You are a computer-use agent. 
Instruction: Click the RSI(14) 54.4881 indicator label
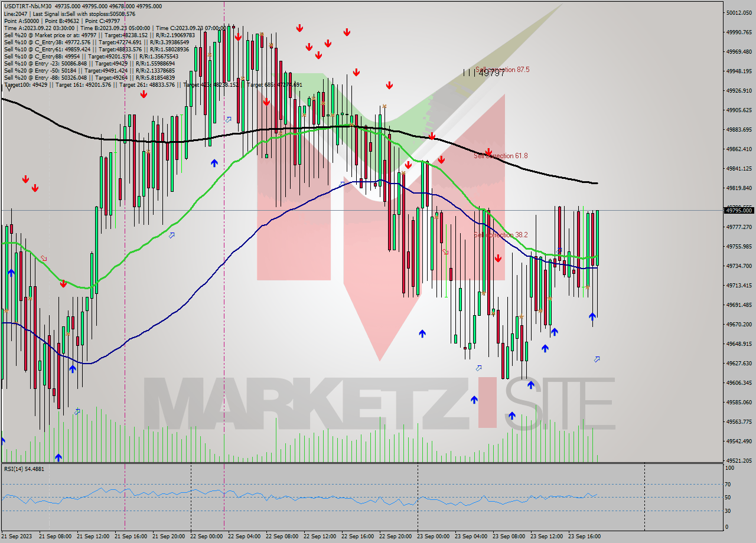pos(24,469)
